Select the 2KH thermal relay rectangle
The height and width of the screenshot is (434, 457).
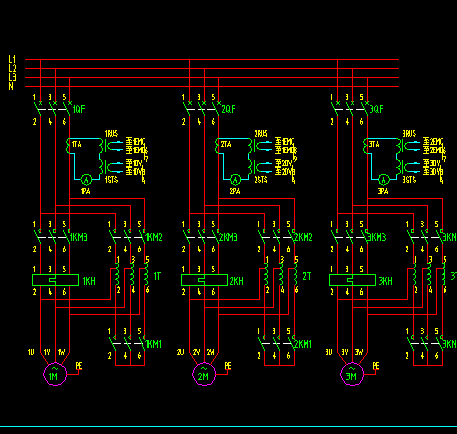click(x=204, y=280)
